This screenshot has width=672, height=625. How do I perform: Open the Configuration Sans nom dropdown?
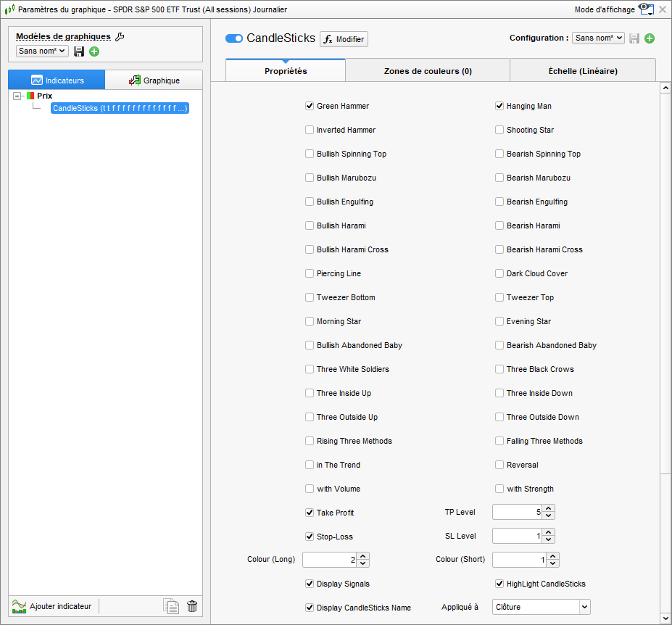coord(598,38)
